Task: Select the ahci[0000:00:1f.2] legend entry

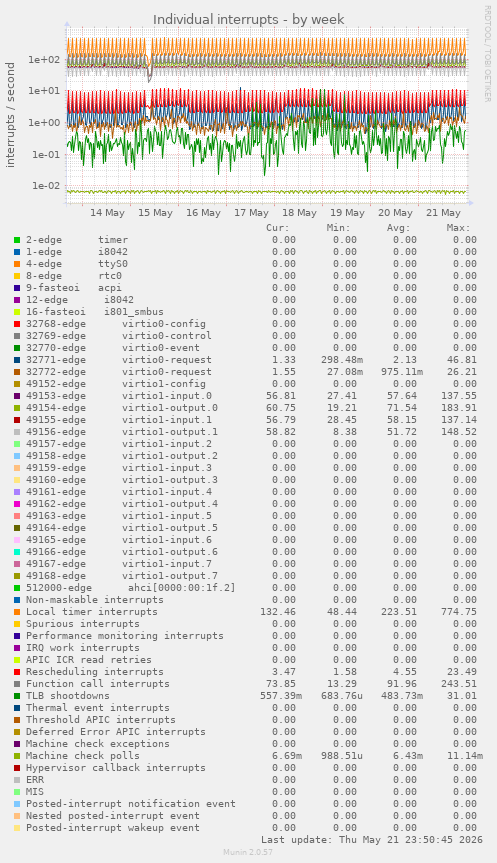Action: (130, 588)
